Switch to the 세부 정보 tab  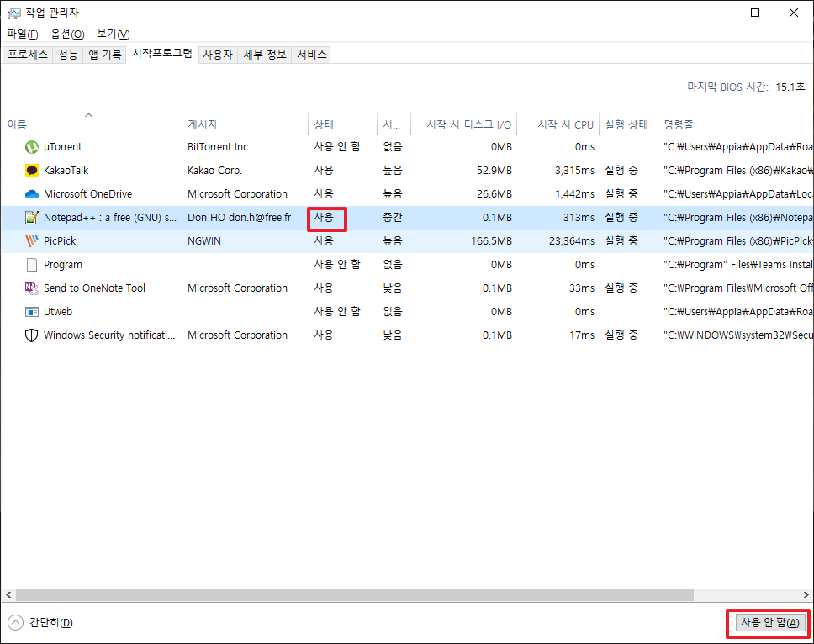(x=265, y=55)
